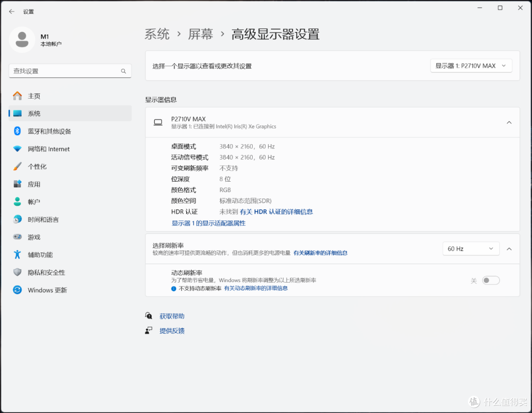Maximize the 设置 window
532x413 pixels.
(x=500, y=8)
